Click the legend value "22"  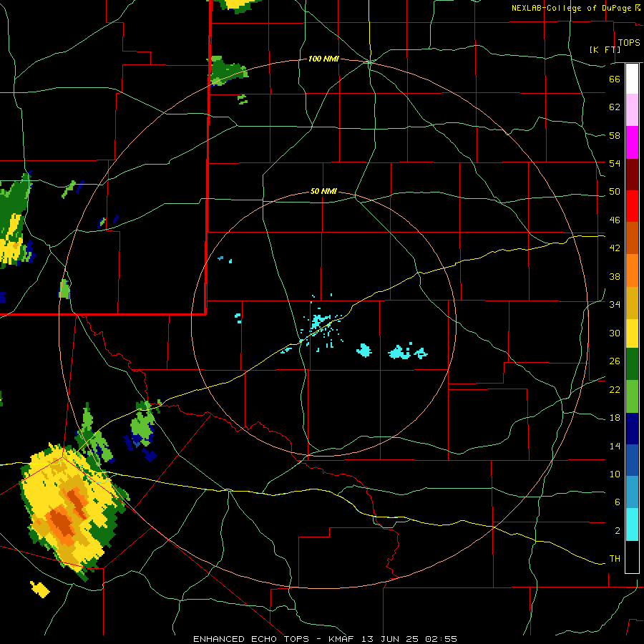coord(615,389)
